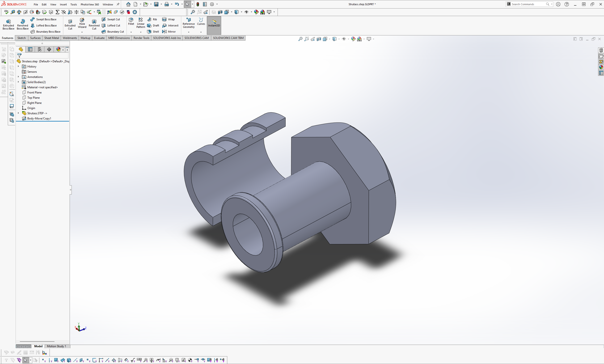This screenshot has height=364, width=604.
Task: Switch to the SOLIDWORKS CAM tab
Action: 197,38
